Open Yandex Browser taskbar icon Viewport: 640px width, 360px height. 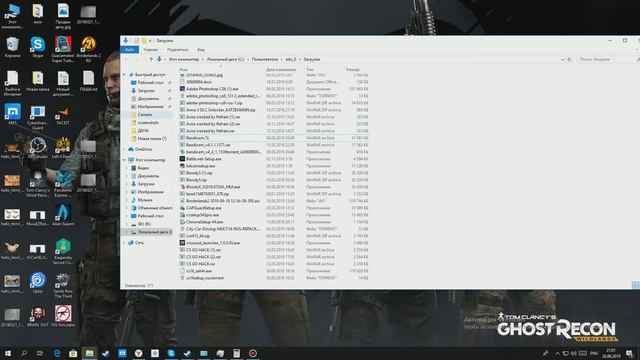click(138, 353)
